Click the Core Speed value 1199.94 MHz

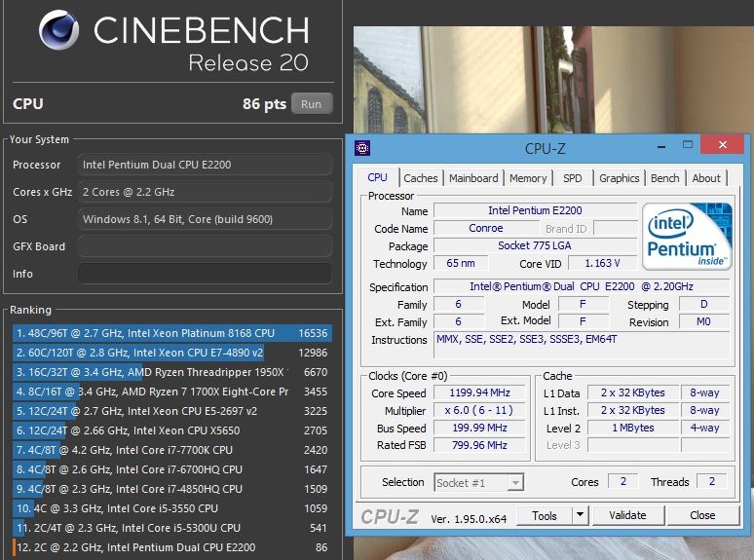[x=479, y=392]
